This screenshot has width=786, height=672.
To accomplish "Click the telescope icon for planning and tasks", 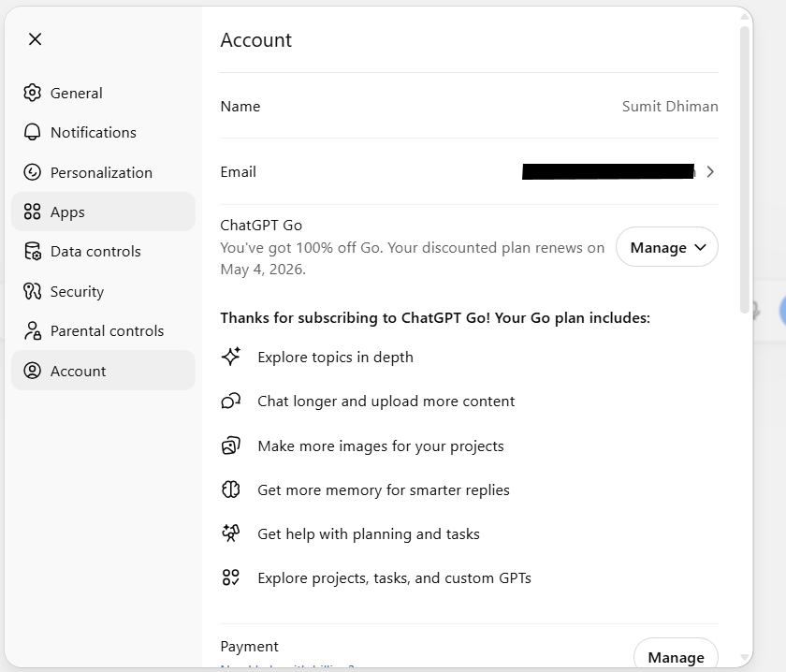I will [231, 533].
